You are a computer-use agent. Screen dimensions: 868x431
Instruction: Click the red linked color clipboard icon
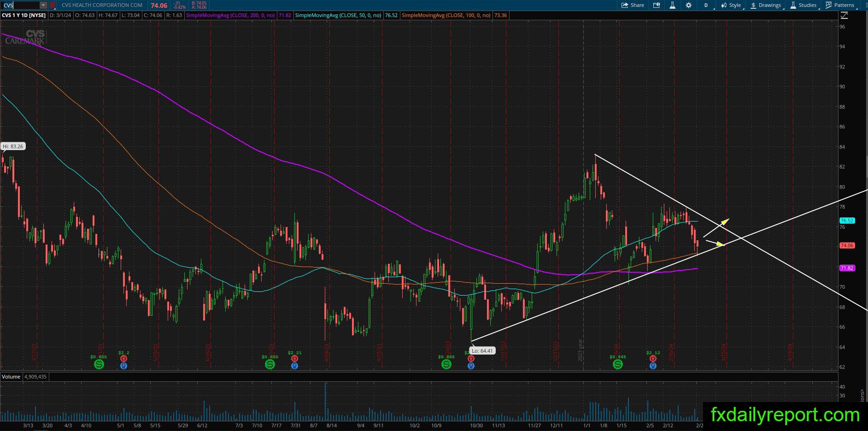pos(52,5)
